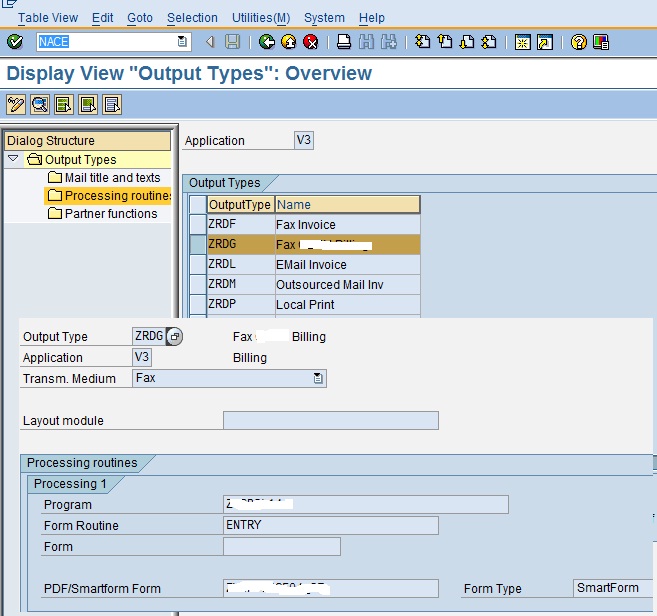
Task: Go to Previous Page icon
Action: coord(445,42)
